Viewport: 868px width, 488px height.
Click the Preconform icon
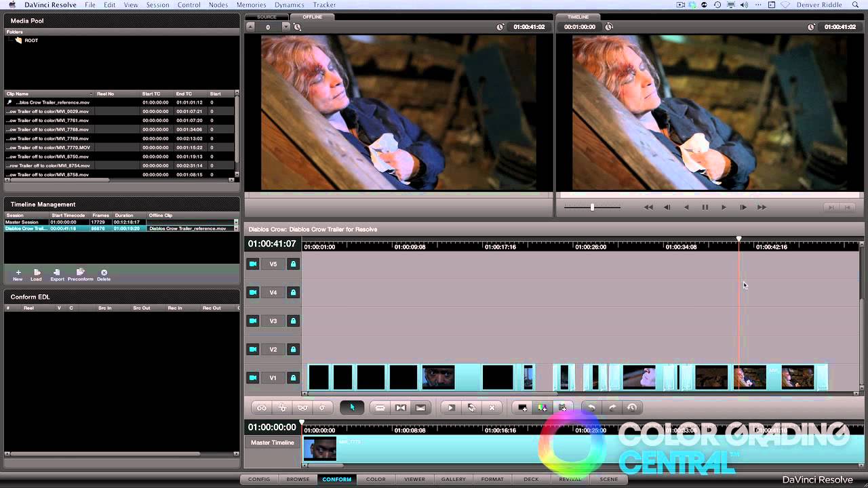[x=80, y=272]
